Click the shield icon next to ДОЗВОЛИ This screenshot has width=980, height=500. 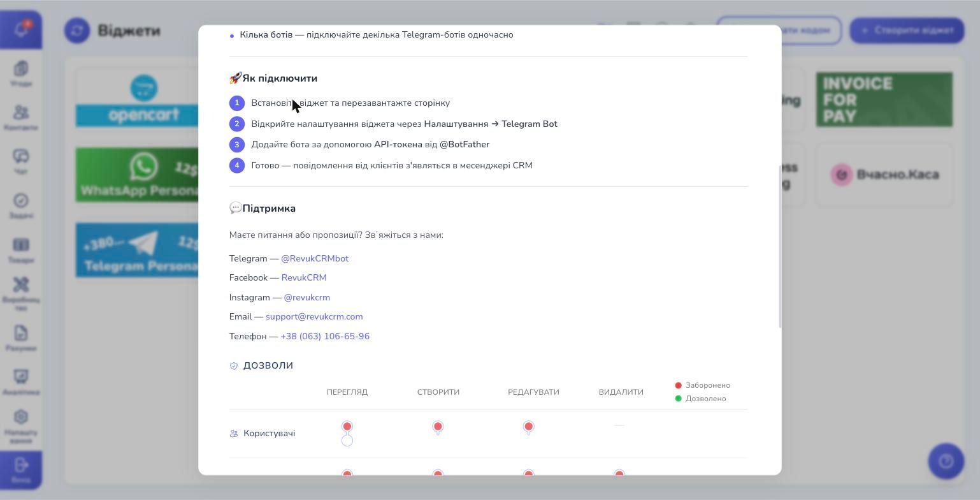(x=234, y=366)
